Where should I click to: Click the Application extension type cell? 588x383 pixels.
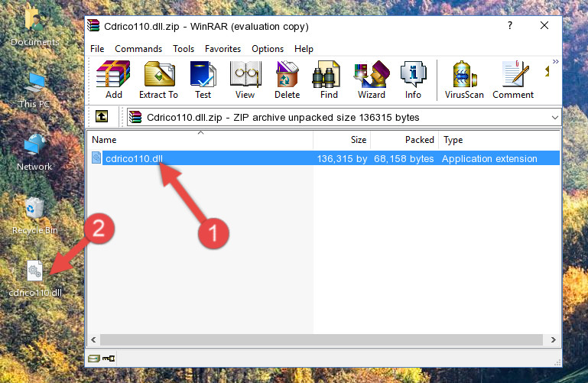tap(489, 158)
